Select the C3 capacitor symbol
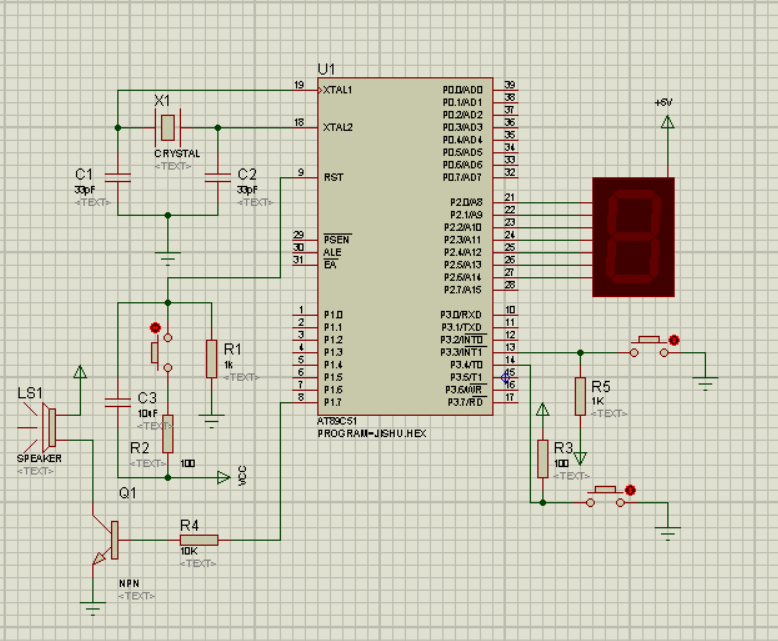 coord(118,402)
